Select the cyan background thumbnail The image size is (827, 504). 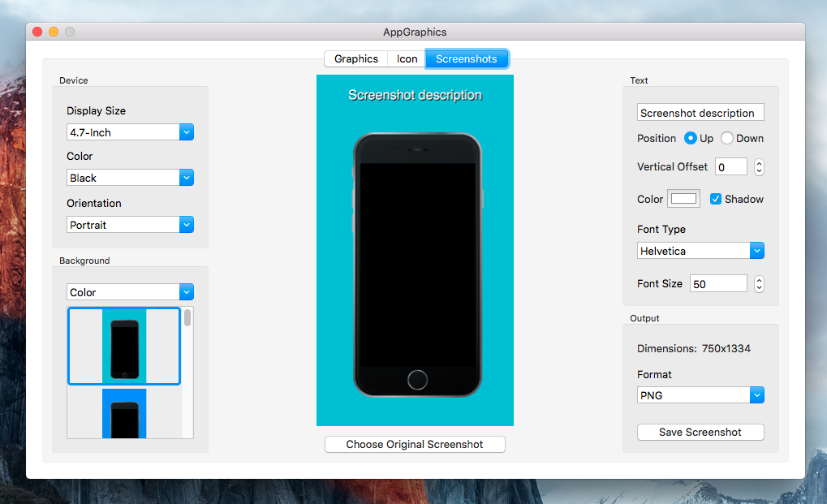click(124, 346)
